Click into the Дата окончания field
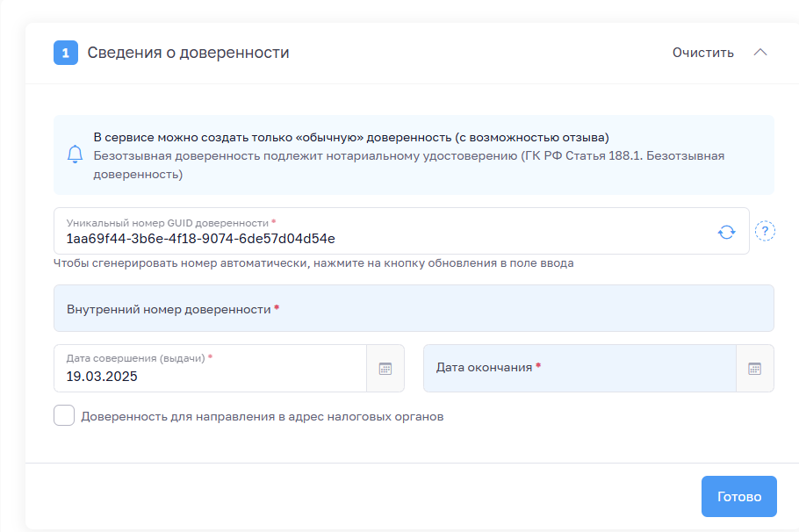799x532 pixels. (x=579, y=368)
